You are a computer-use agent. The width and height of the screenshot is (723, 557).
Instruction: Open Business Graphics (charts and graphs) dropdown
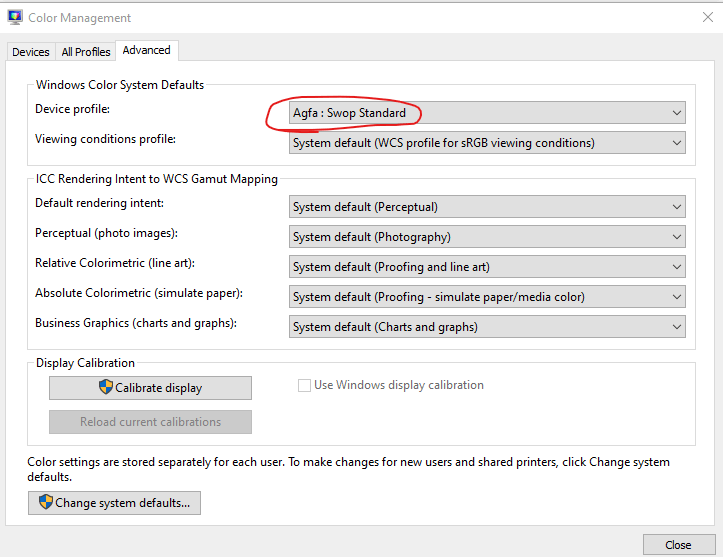tap(487, 326)
